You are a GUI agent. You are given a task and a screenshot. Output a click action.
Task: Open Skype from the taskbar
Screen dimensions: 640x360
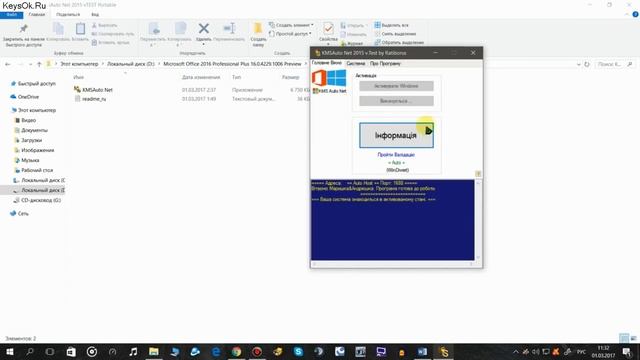(298, 351)
